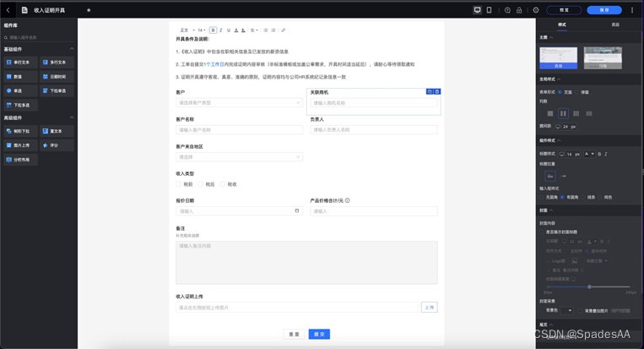
Task: Click the back arrow in top bar
Action: click(x=8, y=10)
